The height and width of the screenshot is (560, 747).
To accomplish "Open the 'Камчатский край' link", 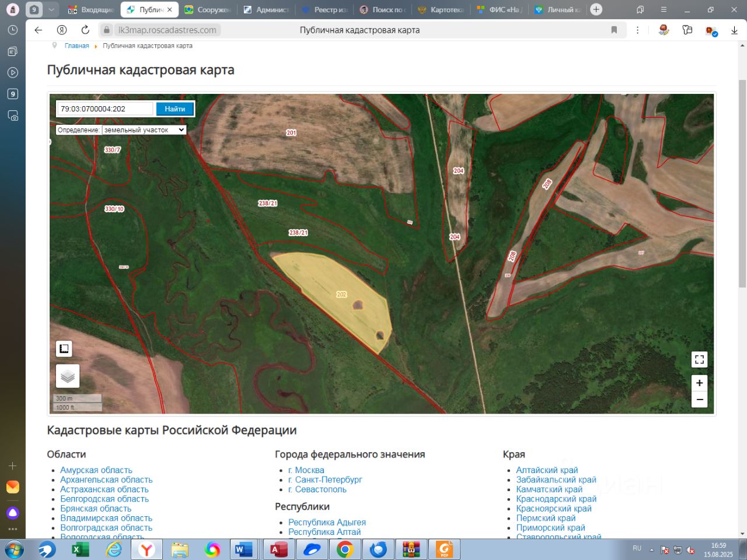I will pos(549,489).
